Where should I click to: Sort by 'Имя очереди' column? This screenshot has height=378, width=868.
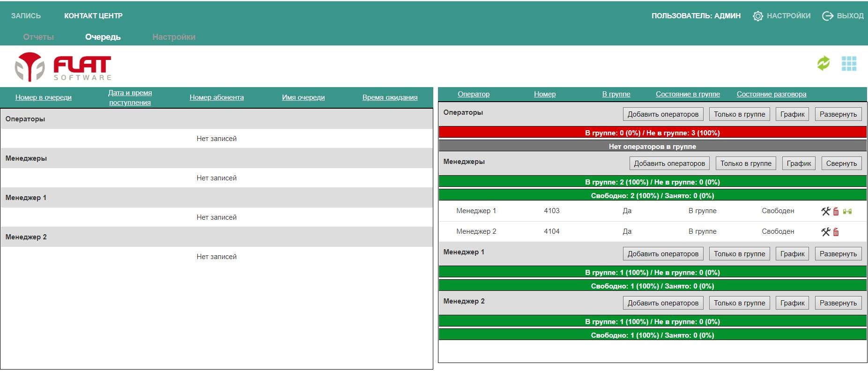(x=303, y=97)
